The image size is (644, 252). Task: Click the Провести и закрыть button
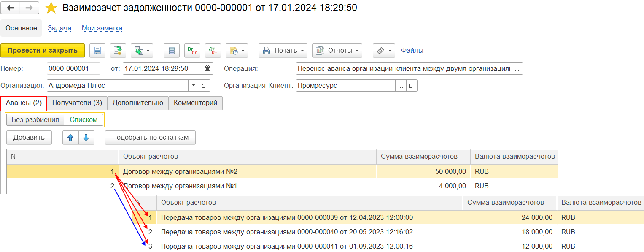pos(43,51)
